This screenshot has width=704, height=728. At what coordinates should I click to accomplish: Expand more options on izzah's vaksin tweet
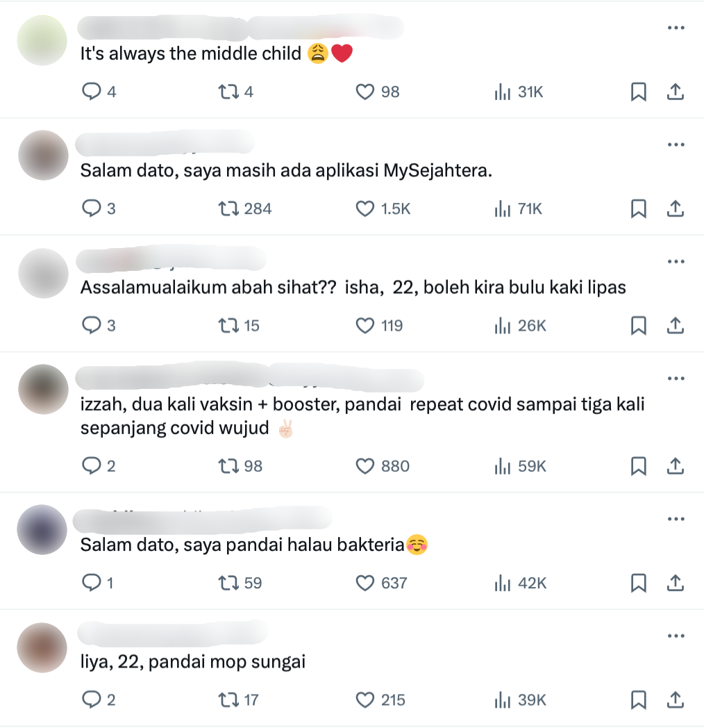(676, 379)
